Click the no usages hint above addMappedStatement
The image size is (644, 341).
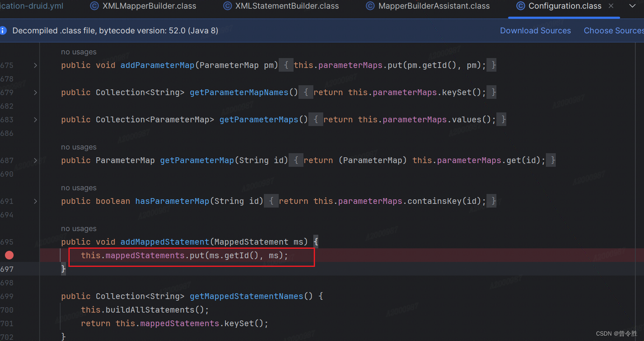pyautogui.click(x=79, y=229)
